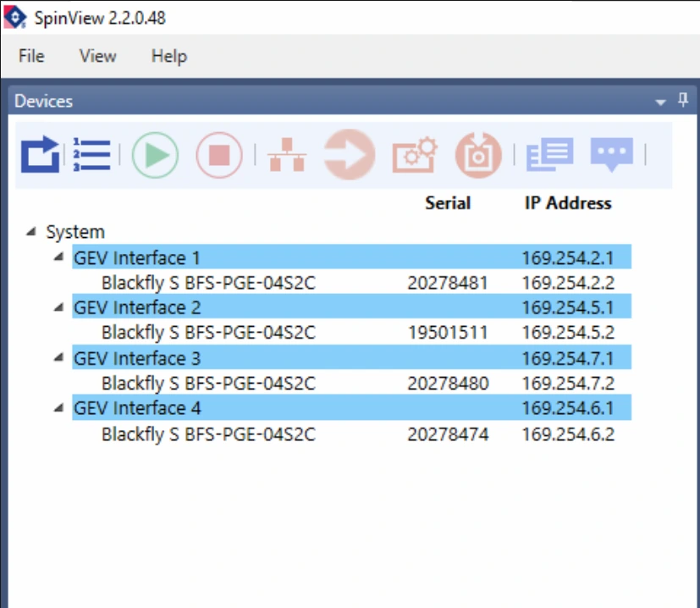Screen dimensions: 700x608
Task: Select the Blackfly S camera under GEV Interface 1
Action: tap(208, 283)
